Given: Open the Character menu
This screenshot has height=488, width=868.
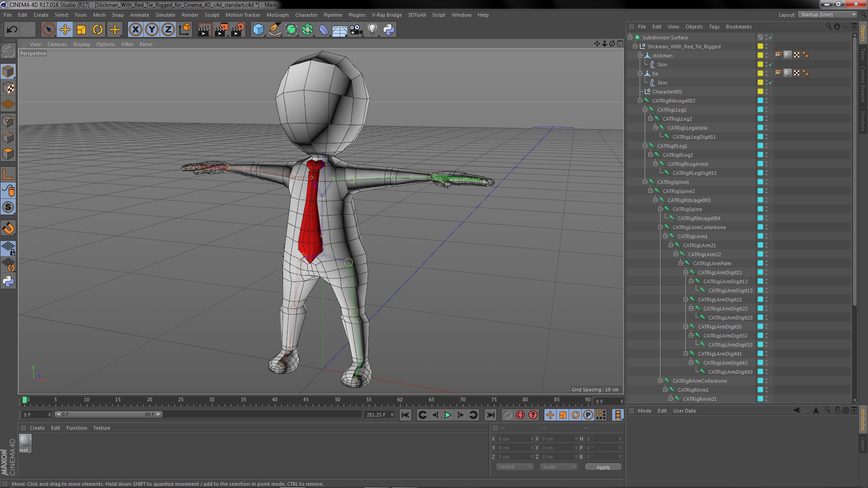Looking at the screenshot, I should [x=306, y=15].
